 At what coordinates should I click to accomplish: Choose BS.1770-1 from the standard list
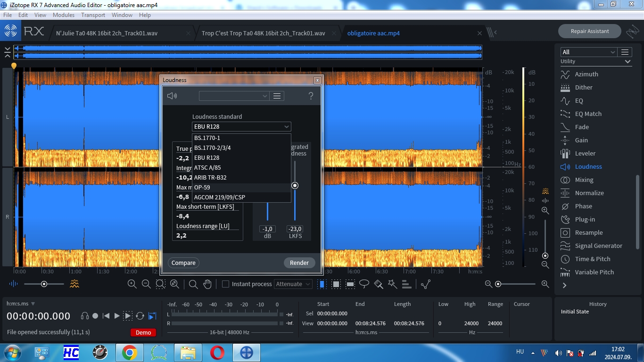[x=241, y=138]
